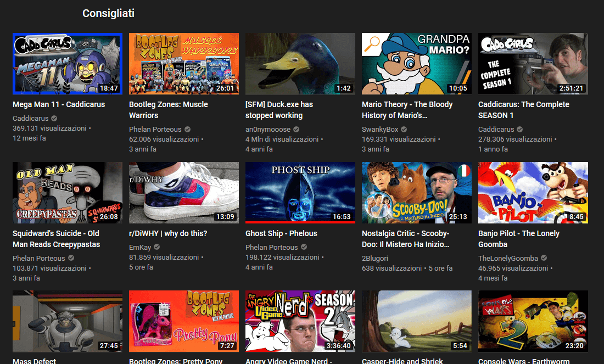The height and width of the screenshot is (364, 604).
Task: Open the Duck.exe video thumbnail
Action: pos(300,64)
